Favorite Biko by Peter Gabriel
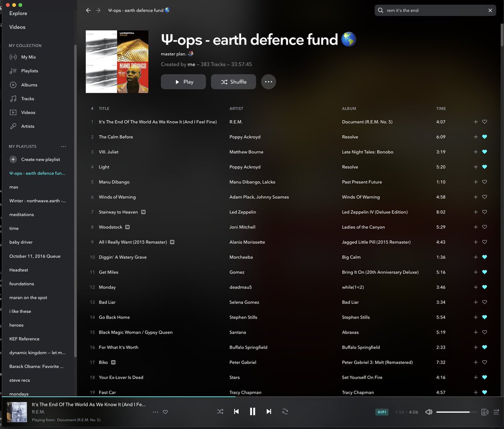The width and height of the screenshot is (504, 429). pyautogui.click(x=484, y=362)
